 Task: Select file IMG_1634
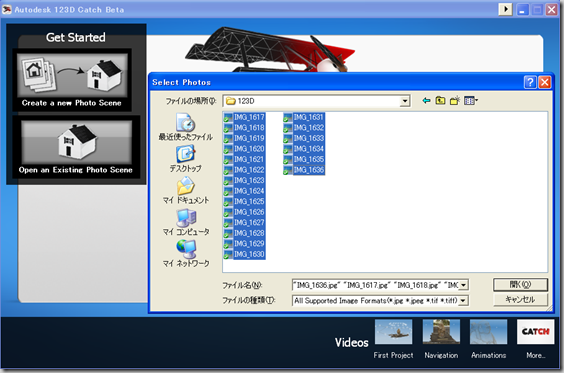[x=304, y=149]
